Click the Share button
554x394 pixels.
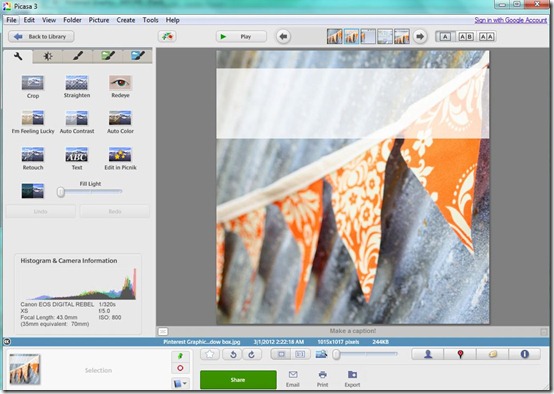point(238,380)
